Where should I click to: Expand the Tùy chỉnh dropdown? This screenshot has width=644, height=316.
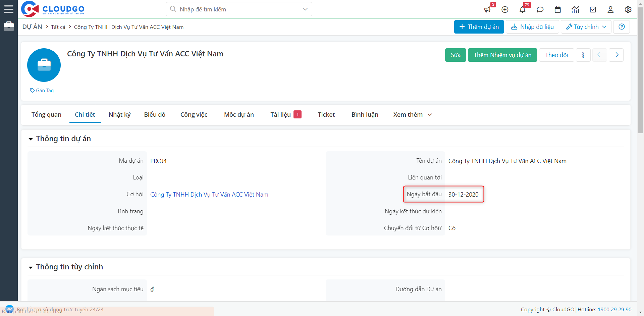pos(586,27)
